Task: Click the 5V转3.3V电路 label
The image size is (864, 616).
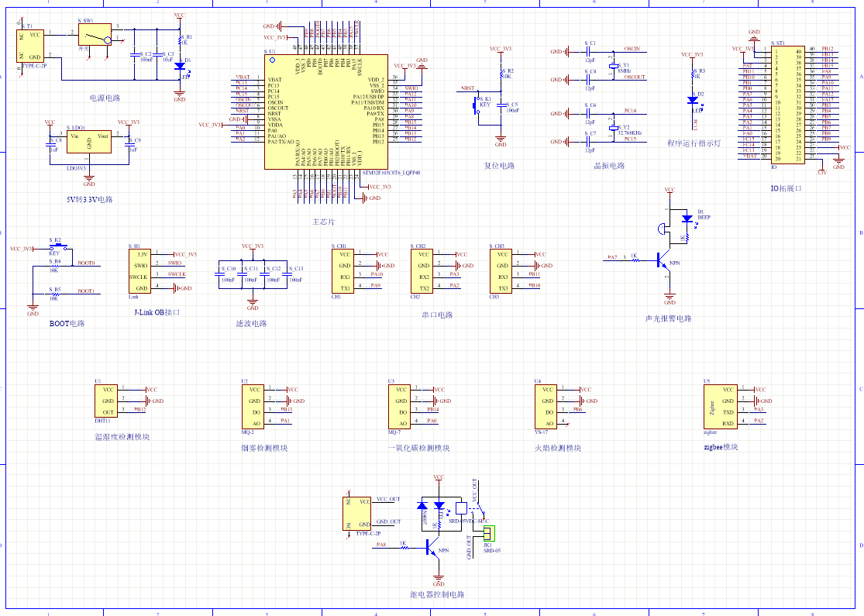Action: pos(89,199)
